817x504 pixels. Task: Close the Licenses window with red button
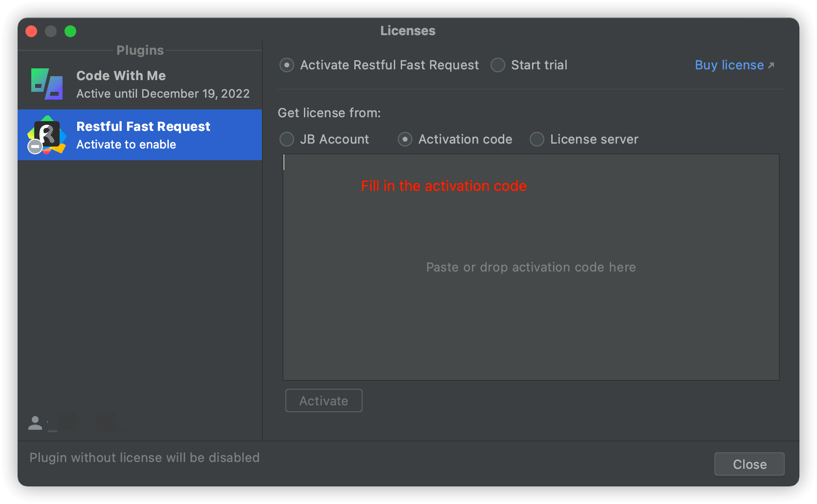pyautogui.click(x=31, y=31)
